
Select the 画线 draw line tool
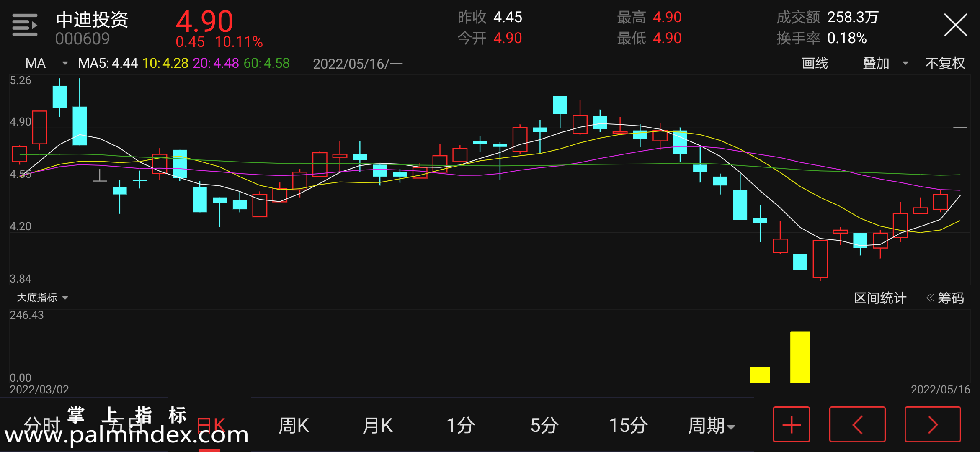pyautogui.click(x=815, y=63)
